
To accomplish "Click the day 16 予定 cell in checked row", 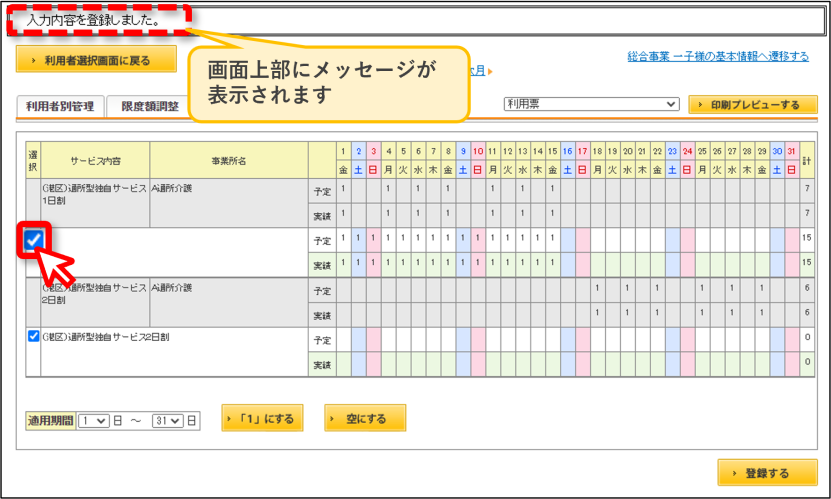I will (x=568, y=240).
